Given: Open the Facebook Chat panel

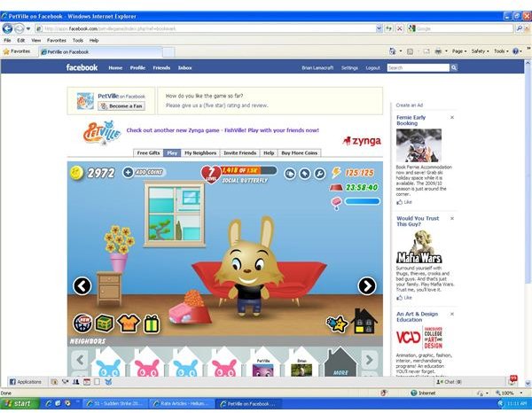Looking at the screenshot, I should 449,382.
